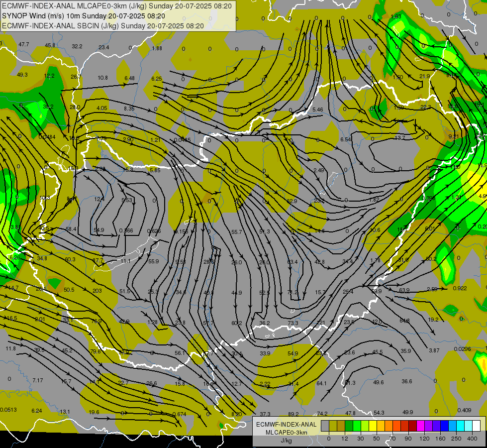The image size is (487, 448).
Task: Click the map value 71.2
Action: (x=292, y=293)
